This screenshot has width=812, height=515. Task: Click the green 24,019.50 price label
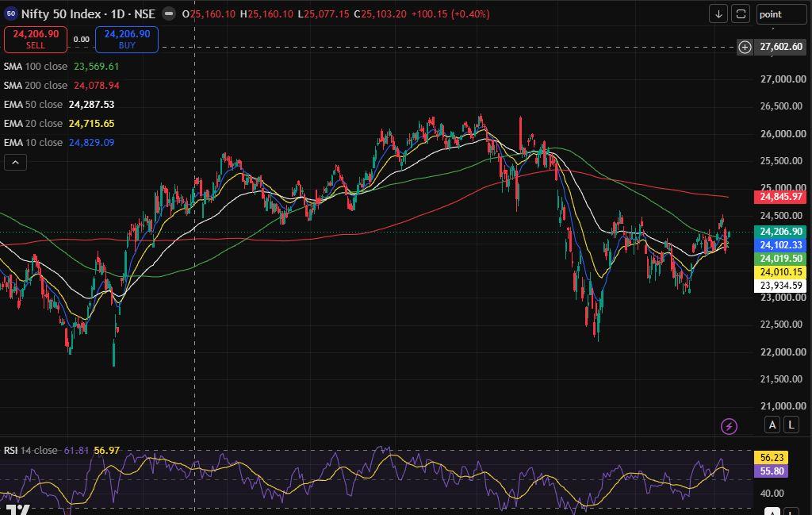780,259
